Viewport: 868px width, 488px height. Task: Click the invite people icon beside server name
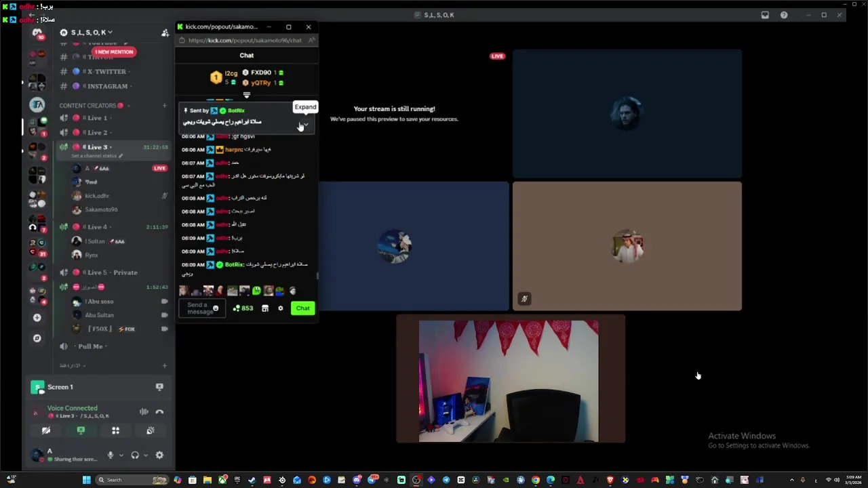[165, 33]
